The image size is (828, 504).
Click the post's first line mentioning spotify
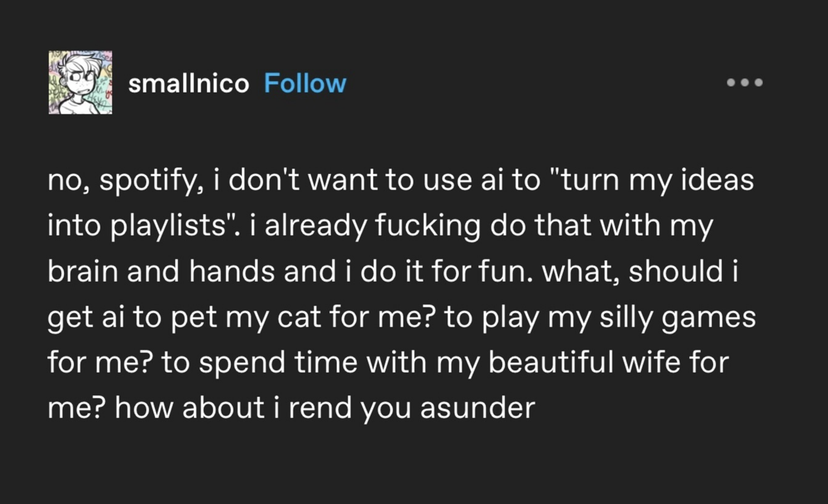pyautogui.click(x=401, y=181)
